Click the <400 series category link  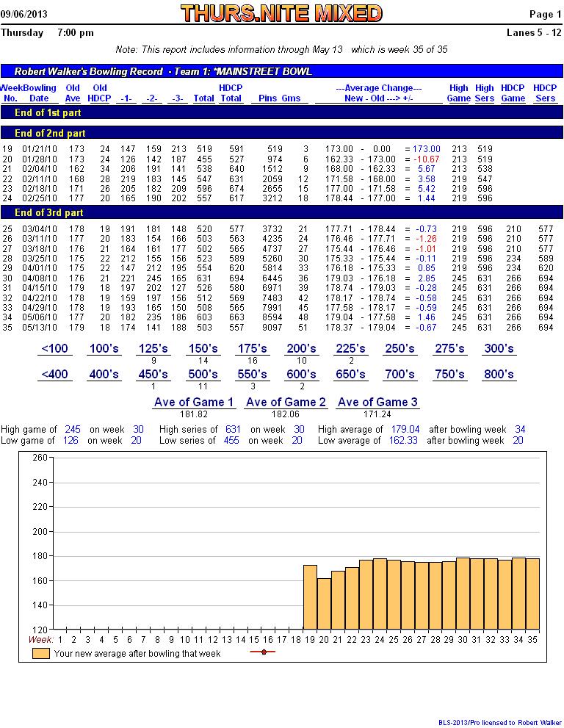point(55,374)
